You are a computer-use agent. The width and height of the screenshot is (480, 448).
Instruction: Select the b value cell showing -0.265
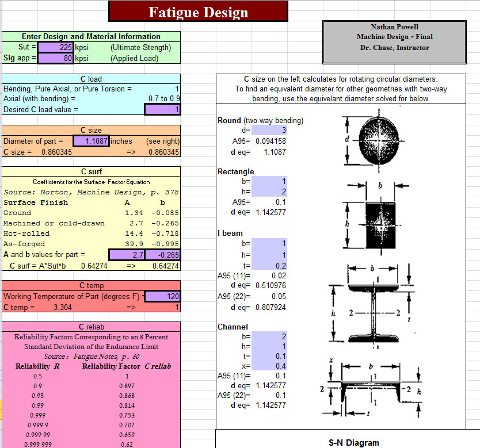click(163, 254)
